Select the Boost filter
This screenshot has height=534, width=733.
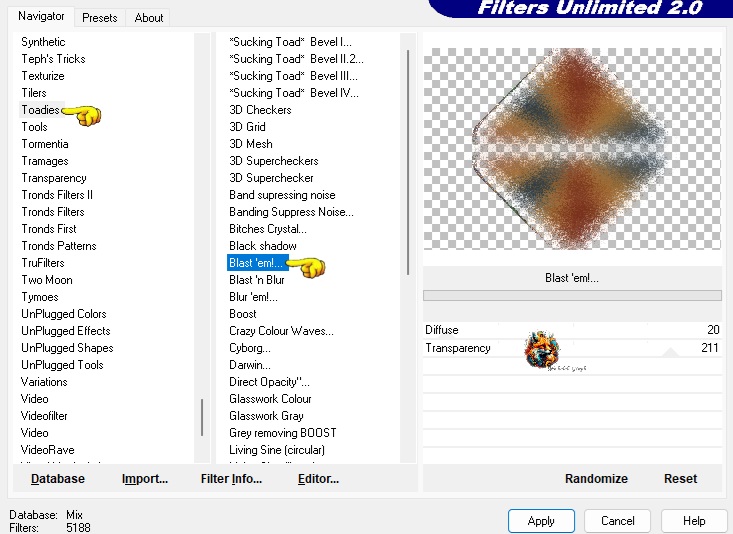pos(243,314)
